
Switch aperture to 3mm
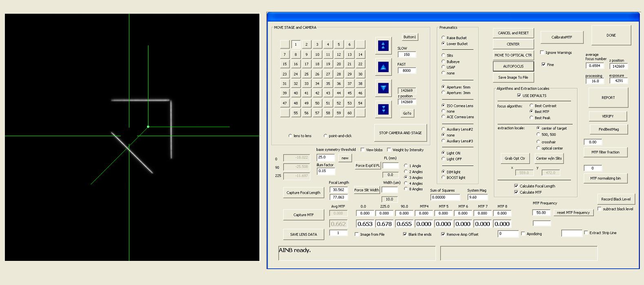(x=443, y=93)
